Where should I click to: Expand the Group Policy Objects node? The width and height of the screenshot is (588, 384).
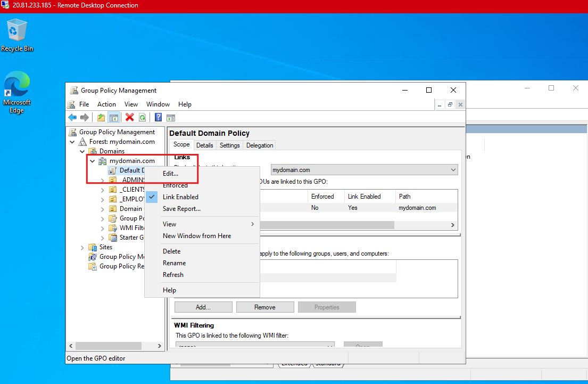point(102,218)
